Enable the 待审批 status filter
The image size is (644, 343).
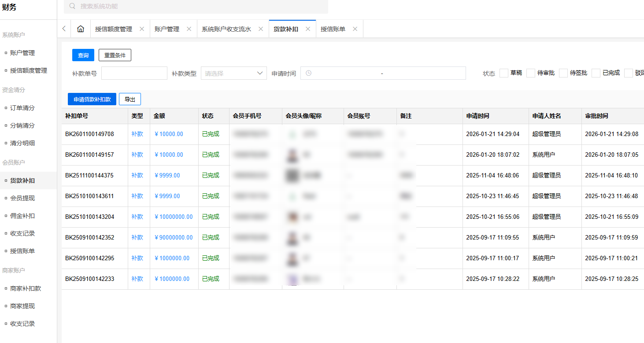point(530,73)
